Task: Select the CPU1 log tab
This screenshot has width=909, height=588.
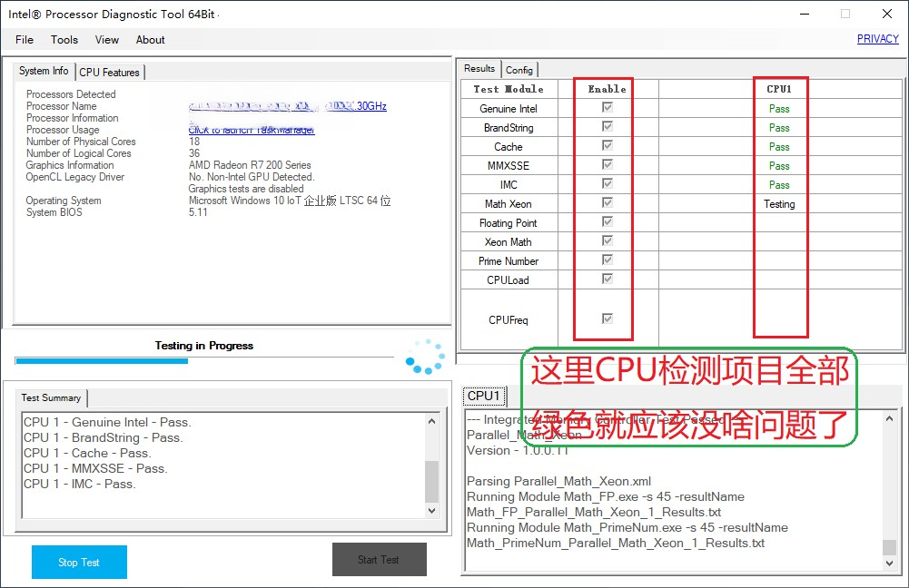Action: pos(484,396)
